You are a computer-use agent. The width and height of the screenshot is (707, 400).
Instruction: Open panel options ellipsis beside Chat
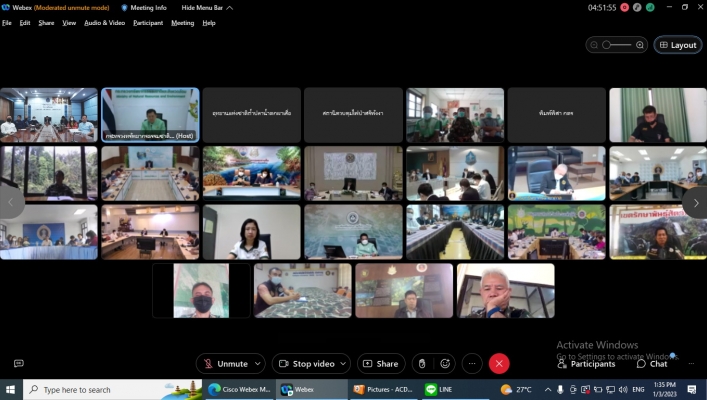coord(691,363)
